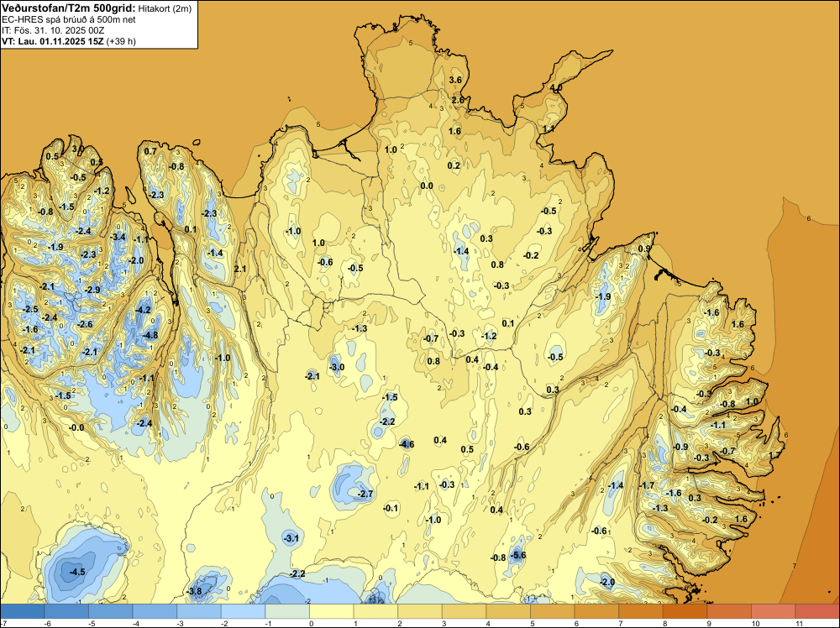Pick legend swatch between -4 and -3
Viewport: 840px width, 628px height.
pos(155,611)
